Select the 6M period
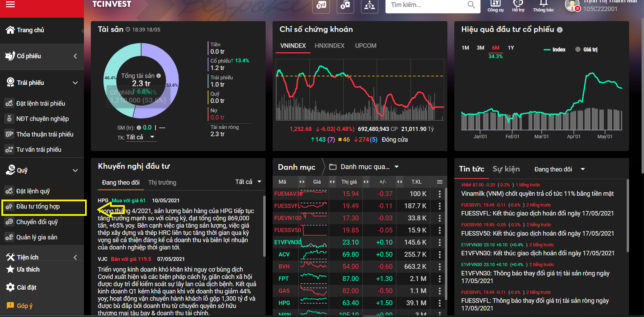644x317 pixels. pos(496,48)
